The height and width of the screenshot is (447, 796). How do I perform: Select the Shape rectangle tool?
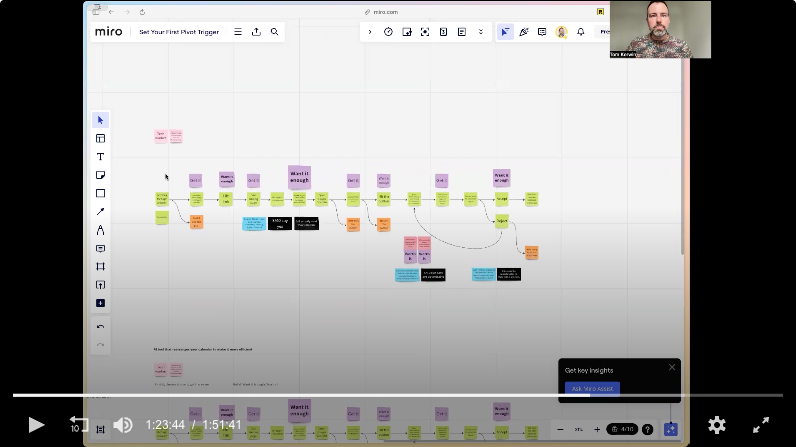pos(101,193)
